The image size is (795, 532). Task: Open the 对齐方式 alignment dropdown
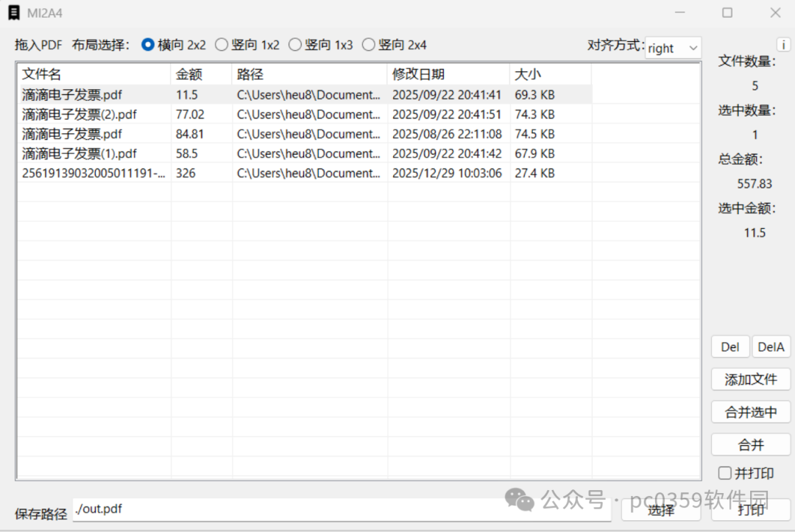click(673, 48)
